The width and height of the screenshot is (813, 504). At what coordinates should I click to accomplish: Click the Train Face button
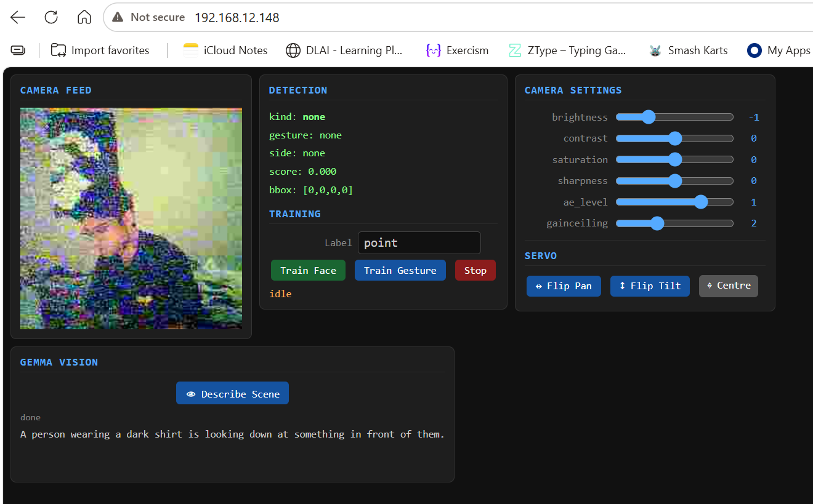click(308, 270)
